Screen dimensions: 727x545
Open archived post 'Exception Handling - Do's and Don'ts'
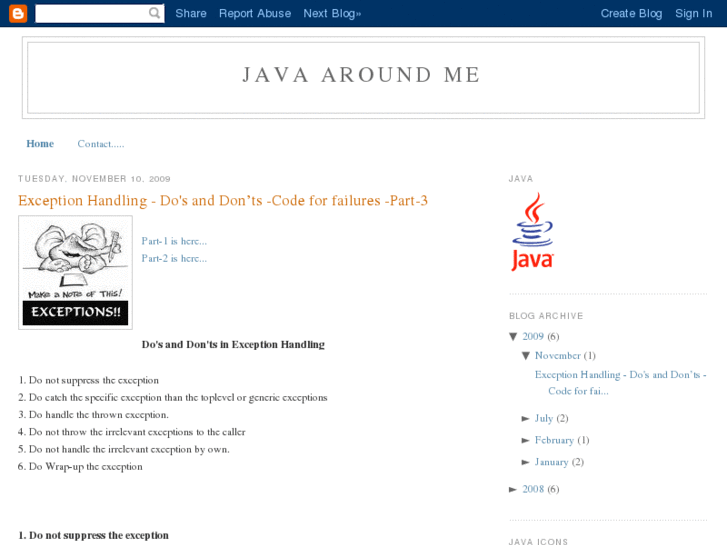click(x=620, y=383)
